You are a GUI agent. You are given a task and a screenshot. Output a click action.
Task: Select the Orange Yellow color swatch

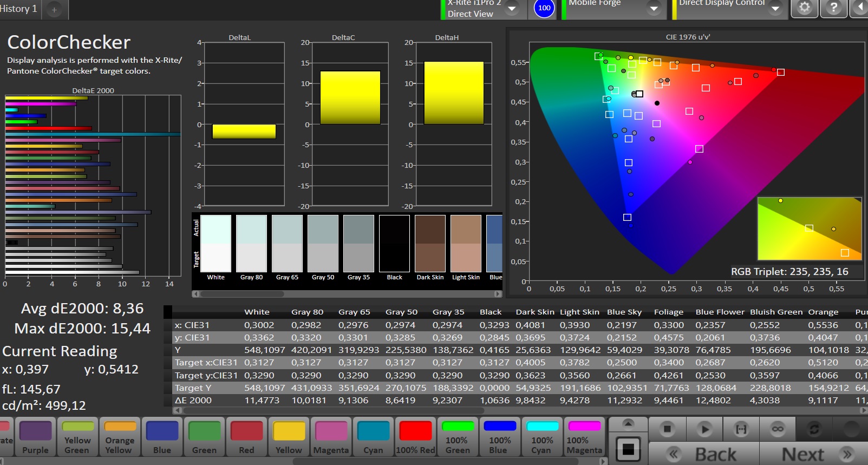pyautogui.click(x=119, y=437)
